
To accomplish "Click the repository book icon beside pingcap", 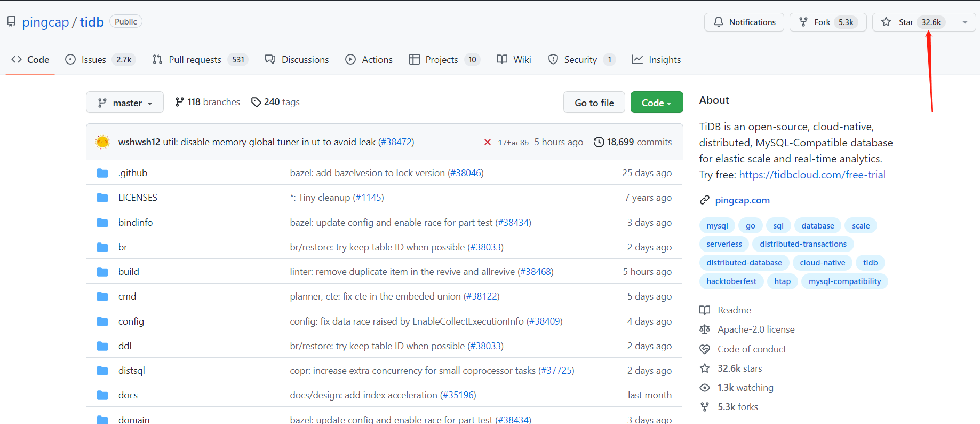I will [11, 21].
